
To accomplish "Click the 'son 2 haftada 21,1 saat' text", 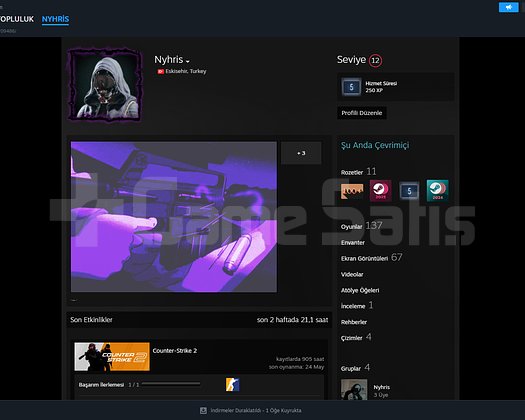I will (292, 320).
